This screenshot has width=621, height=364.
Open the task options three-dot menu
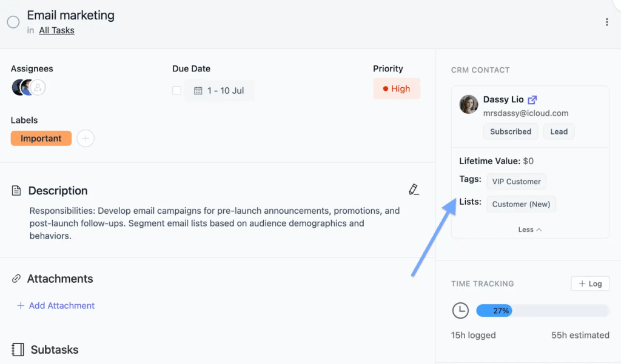606,21
